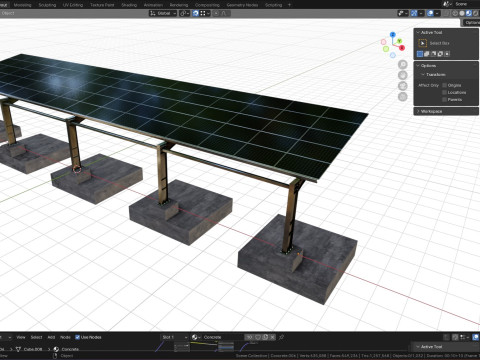The width and height of the screenshot is (480, 360).
Task: Click the X axis on navigation gizmo
Action: [402, 48]
